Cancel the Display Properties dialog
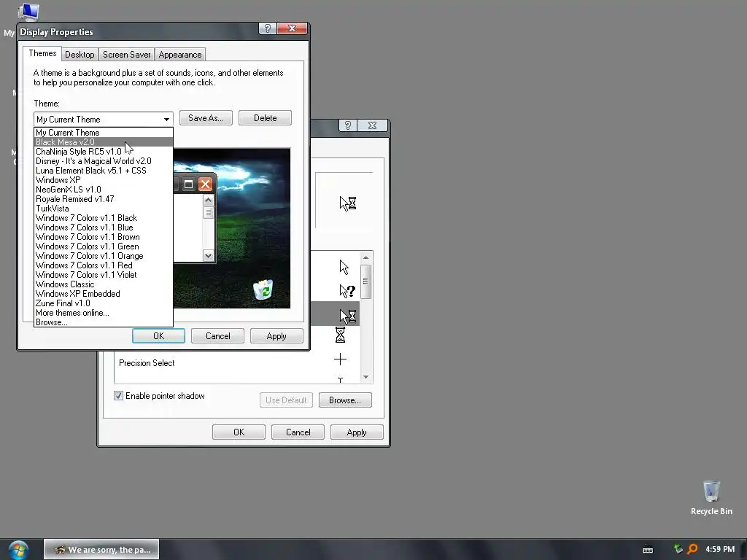 (x=217, y=336)
